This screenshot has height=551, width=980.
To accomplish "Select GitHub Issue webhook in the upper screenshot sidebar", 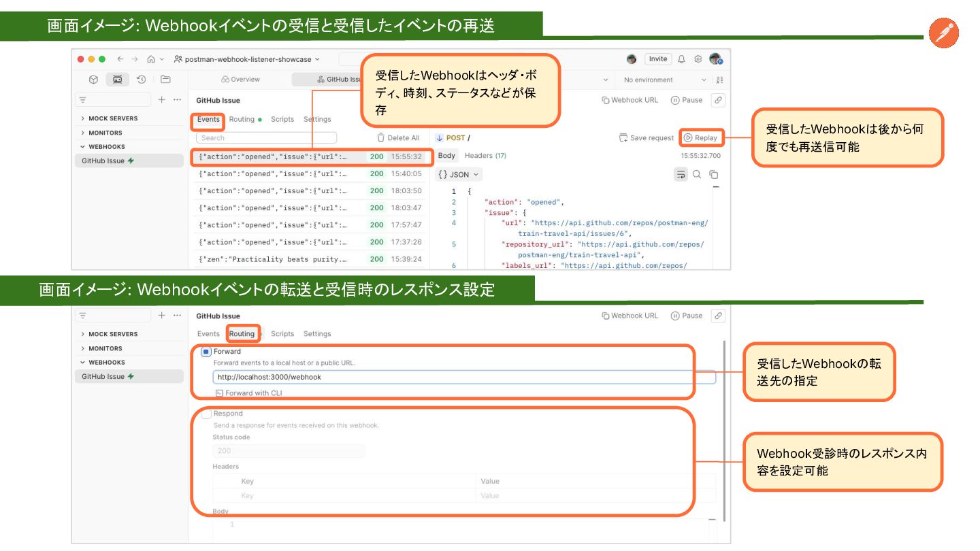I will point(129,161).
